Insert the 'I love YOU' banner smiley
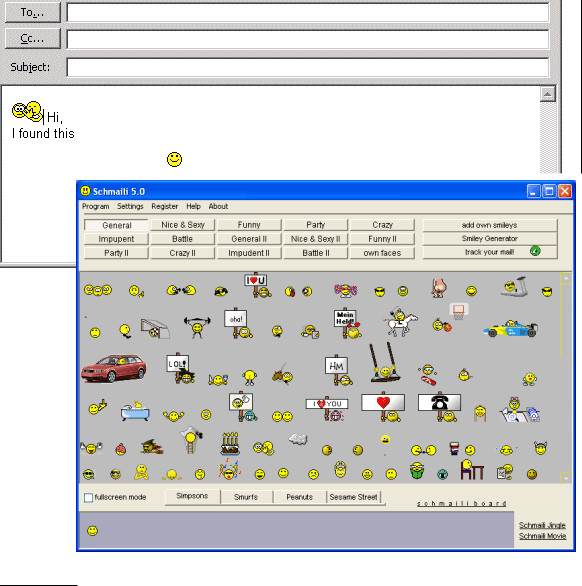Screen dimensions: 582x586 327,408
